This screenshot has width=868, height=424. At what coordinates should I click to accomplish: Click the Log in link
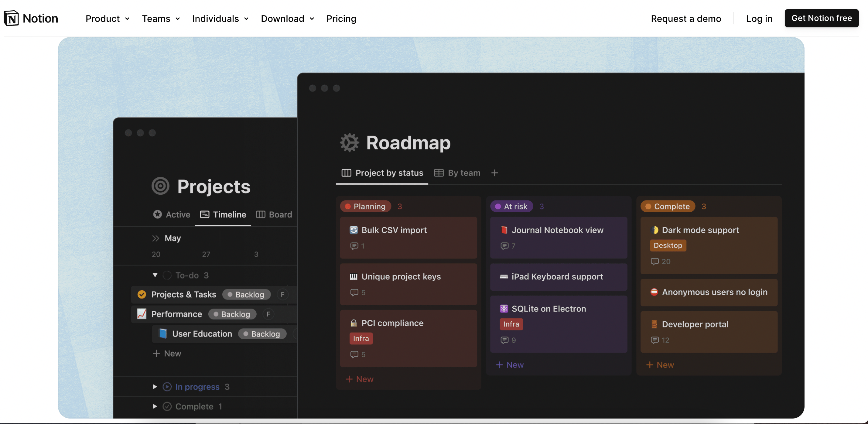click(759, 19)
